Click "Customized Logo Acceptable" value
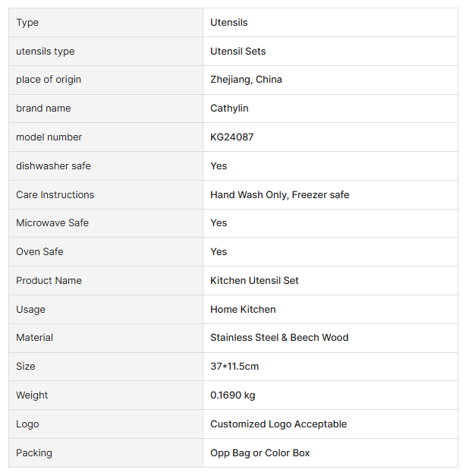This screenshot has width=469, height=476. click(278, 424)
